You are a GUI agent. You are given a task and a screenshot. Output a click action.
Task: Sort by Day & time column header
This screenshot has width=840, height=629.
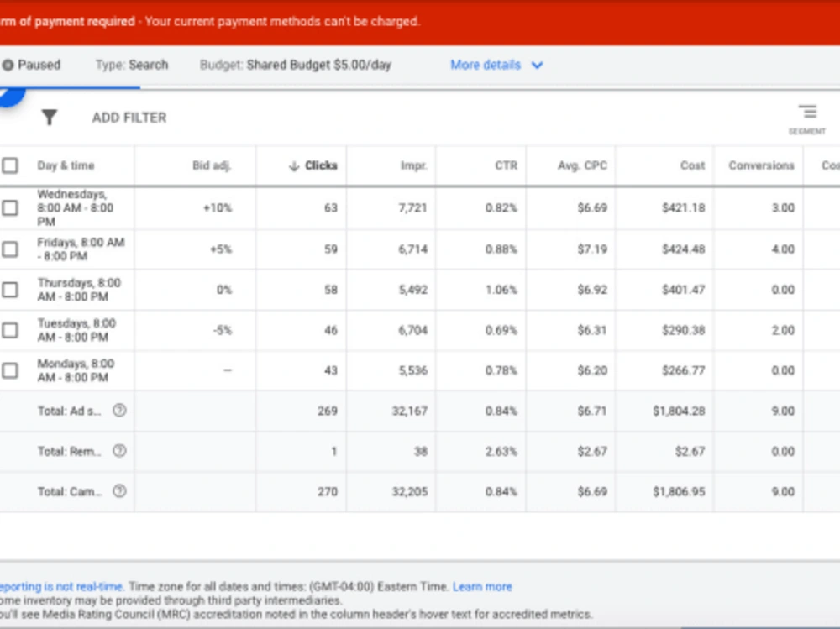[x=66, y=165]
